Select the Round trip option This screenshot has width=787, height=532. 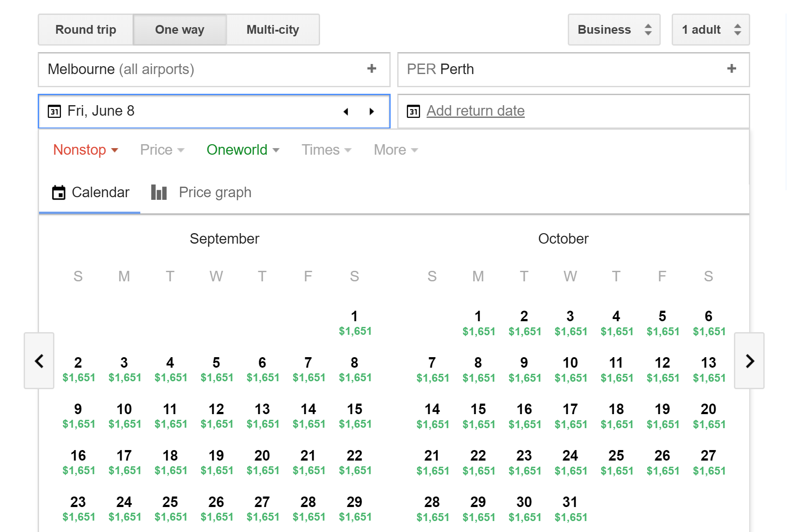[86, 30]
